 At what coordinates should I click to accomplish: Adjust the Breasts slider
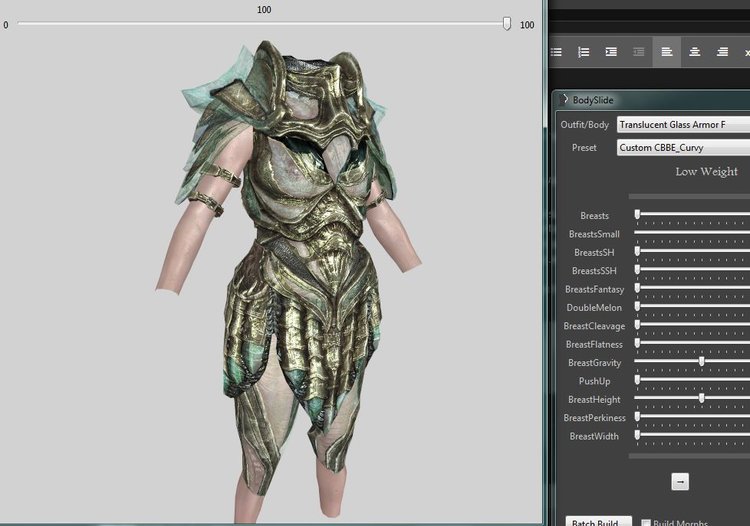coord(637,215)
